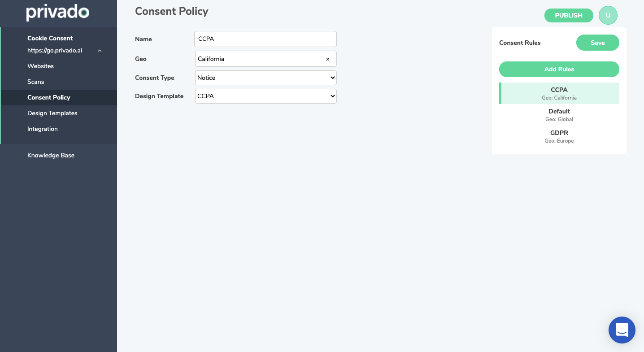Navigate to Design Templates
Viewport: 644px width, 352px height.
[x=52, y=113]
